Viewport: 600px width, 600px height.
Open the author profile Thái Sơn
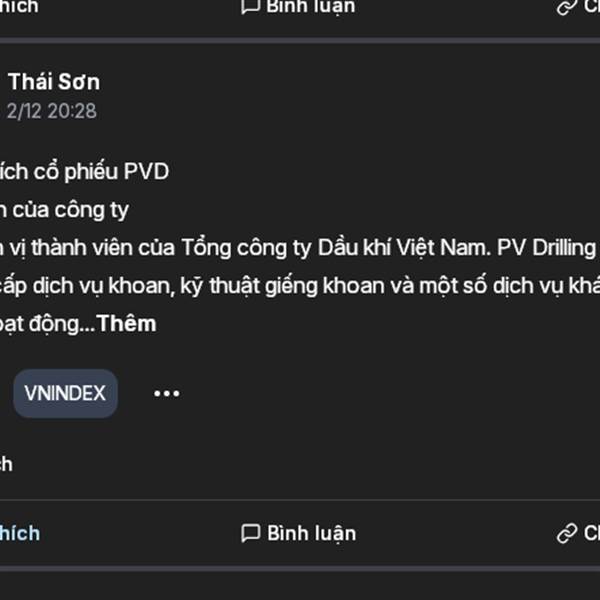pos(54,82)
